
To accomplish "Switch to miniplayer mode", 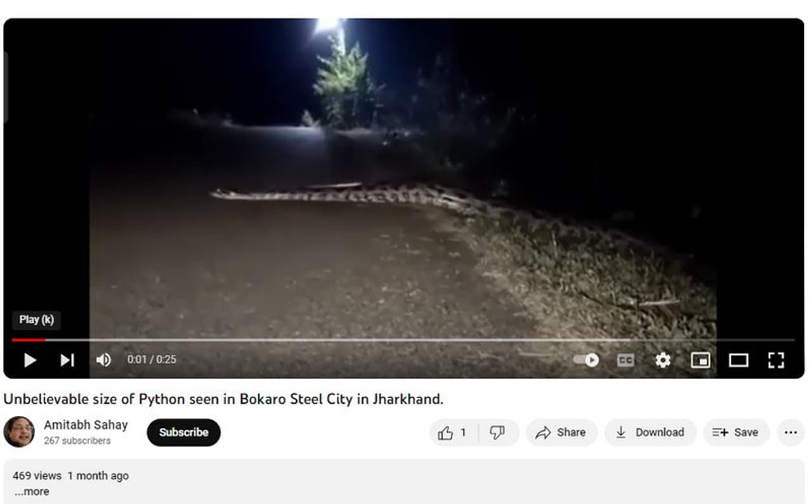I will point(700,360).
